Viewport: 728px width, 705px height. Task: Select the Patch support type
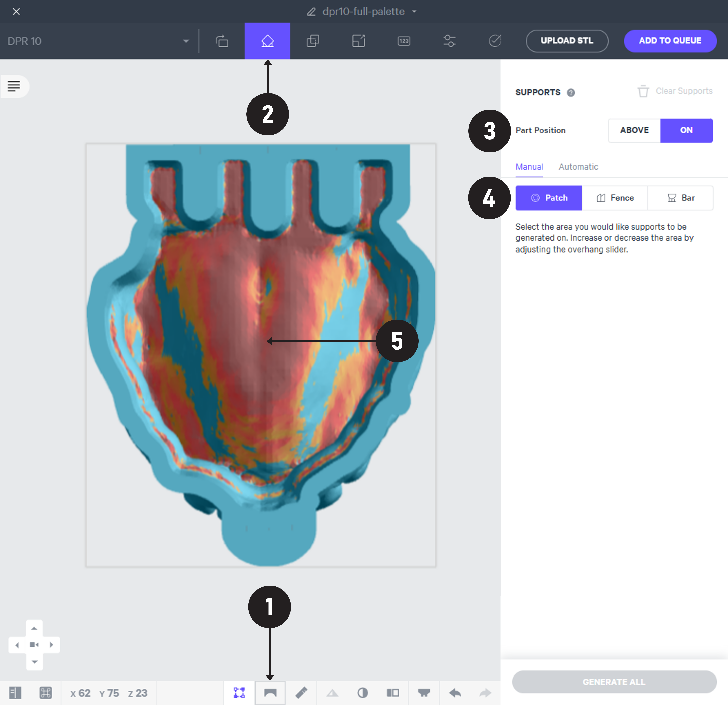[549, 198]
